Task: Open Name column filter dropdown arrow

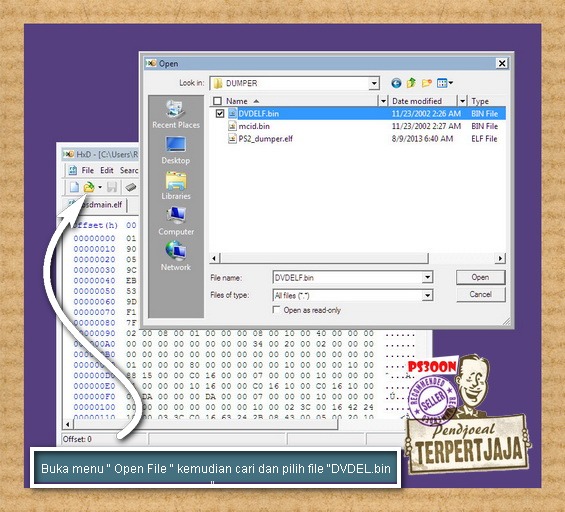Action: pyautogui.click(x=383, y=101)
